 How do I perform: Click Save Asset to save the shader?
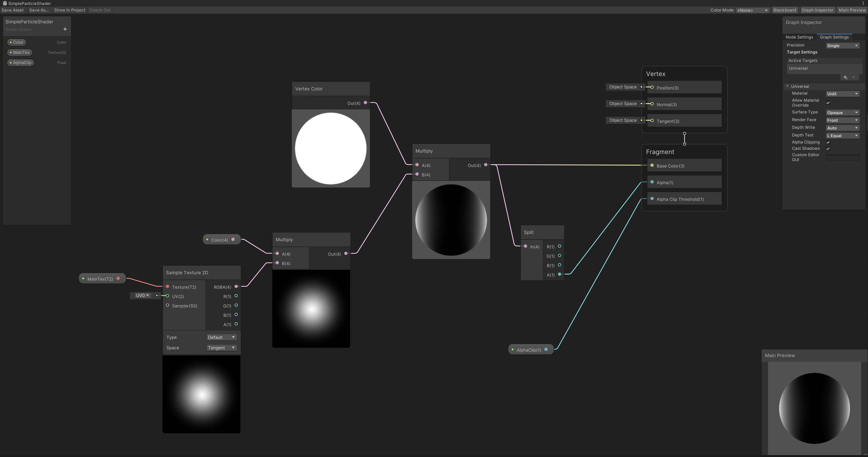click(x=12, y=10)
